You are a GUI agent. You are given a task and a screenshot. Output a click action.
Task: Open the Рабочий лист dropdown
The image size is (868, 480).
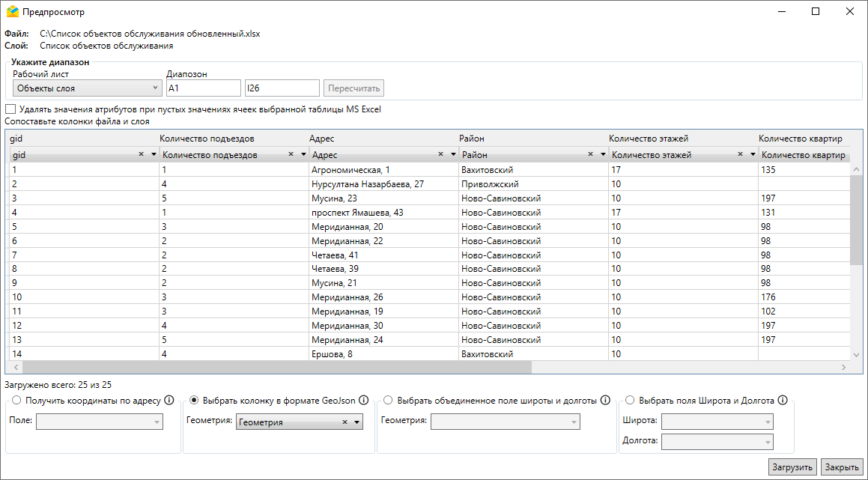point(87,88)
